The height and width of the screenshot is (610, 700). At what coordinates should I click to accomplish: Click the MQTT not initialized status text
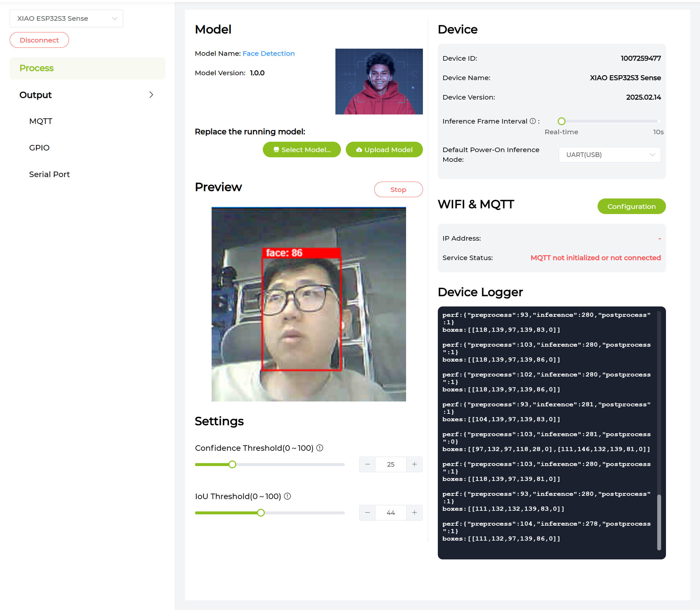596,258
